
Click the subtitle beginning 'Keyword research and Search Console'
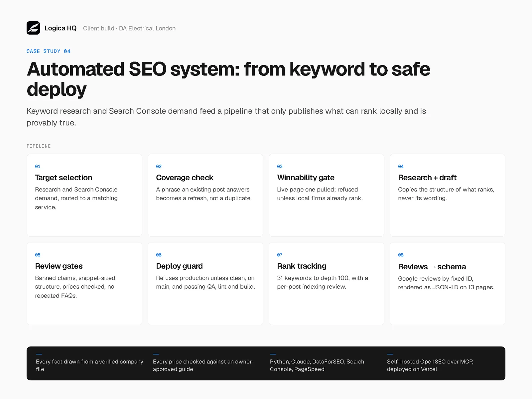click(226, 117)
